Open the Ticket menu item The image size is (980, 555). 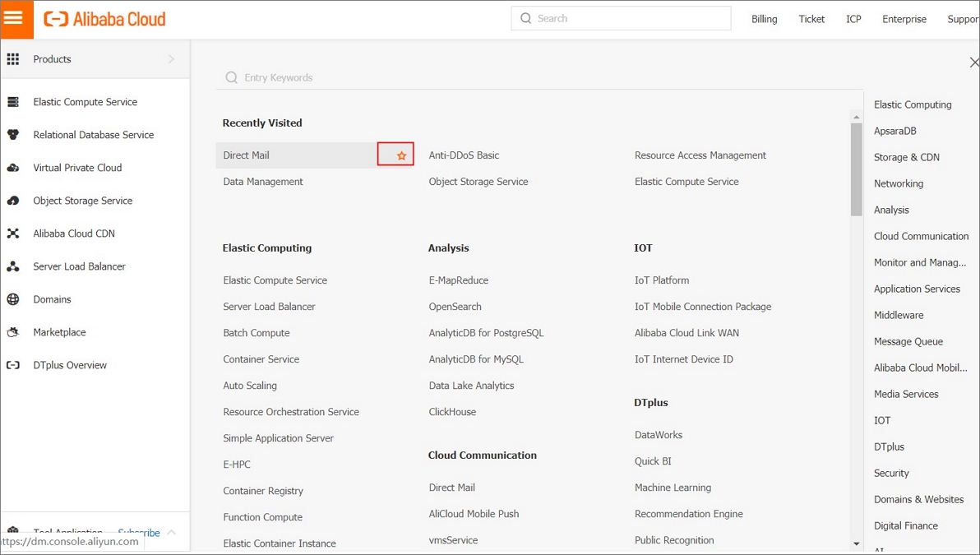tap(811, 18)
